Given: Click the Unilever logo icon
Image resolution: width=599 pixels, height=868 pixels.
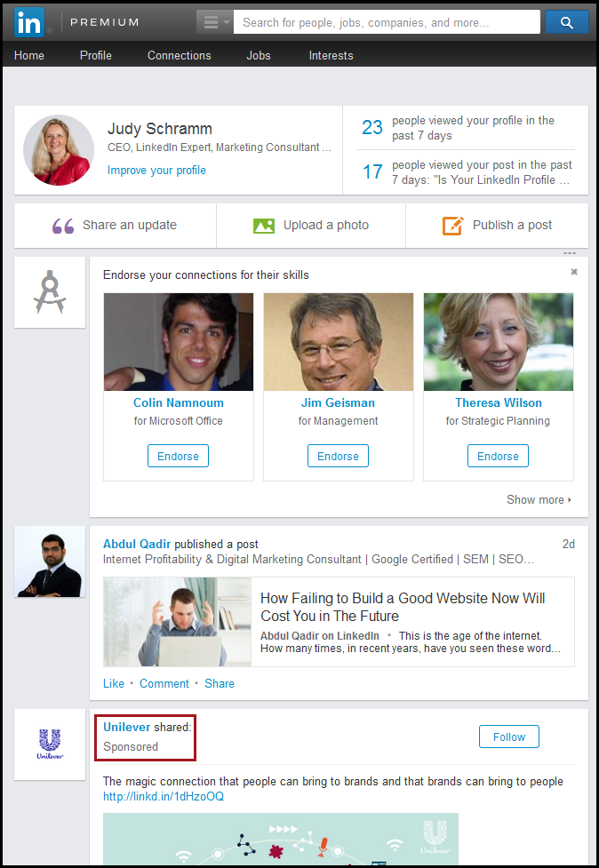Looking at the screenshot, I should coord(50,744).
